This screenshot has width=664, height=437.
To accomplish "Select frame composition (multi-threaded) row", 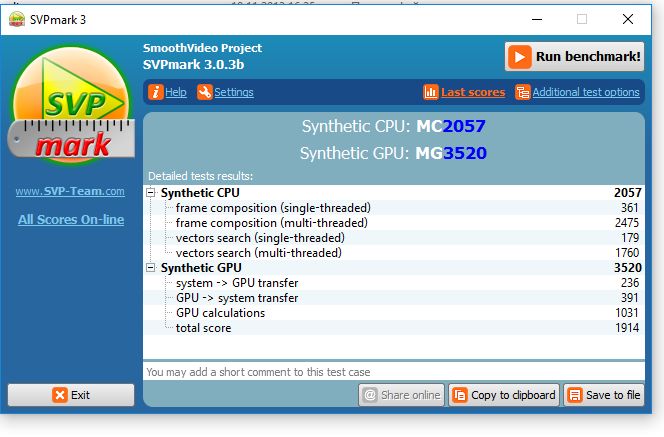I will pos(394,223).
